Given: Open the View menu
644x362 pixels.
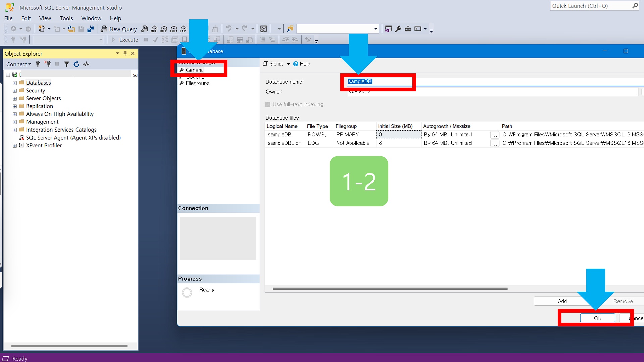Looking at the screenshot, I should 45,18.
